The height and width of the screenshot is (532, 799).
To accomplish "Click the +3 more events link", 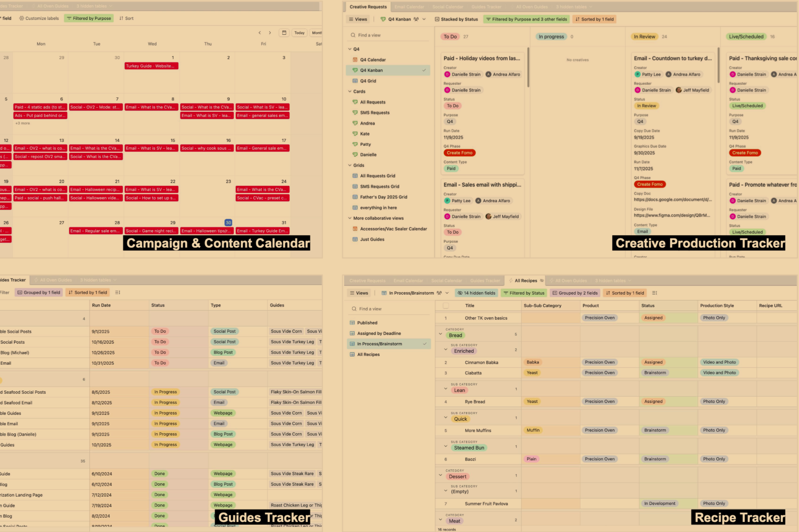I will [x=23, y=123].
